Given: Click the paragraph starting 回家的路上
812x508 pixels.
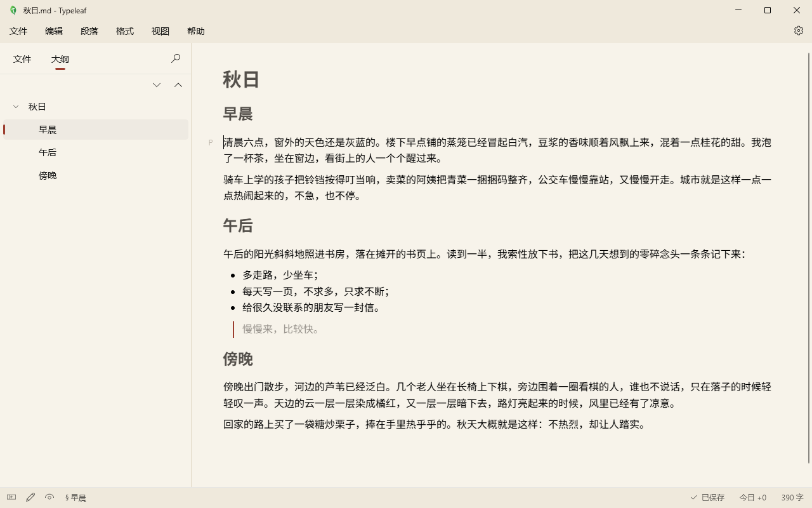Looking at the screenshot, I should pos(436,425).
